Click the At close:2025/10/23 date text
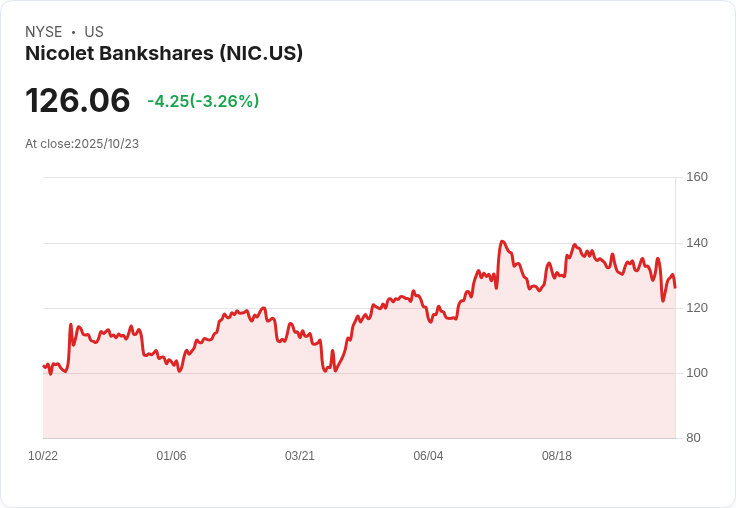This screenshot has width=736, height=508. [82, 144]
